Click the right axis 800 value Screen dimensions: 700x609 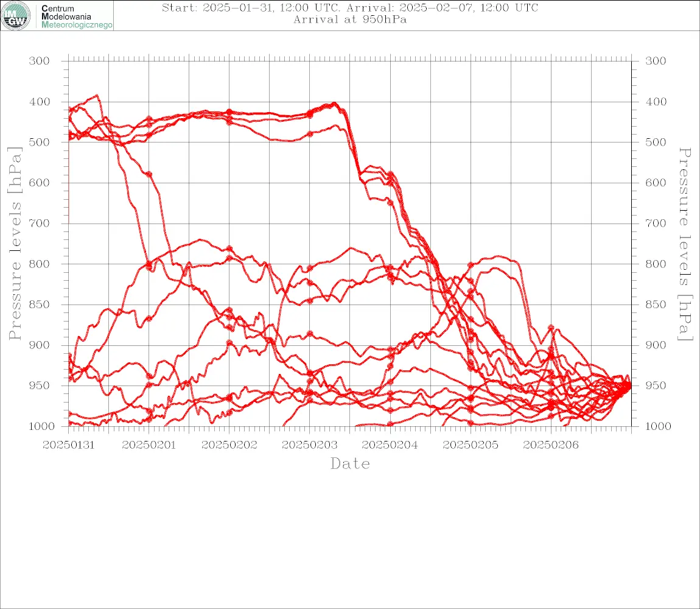click(x=656, y=264)
